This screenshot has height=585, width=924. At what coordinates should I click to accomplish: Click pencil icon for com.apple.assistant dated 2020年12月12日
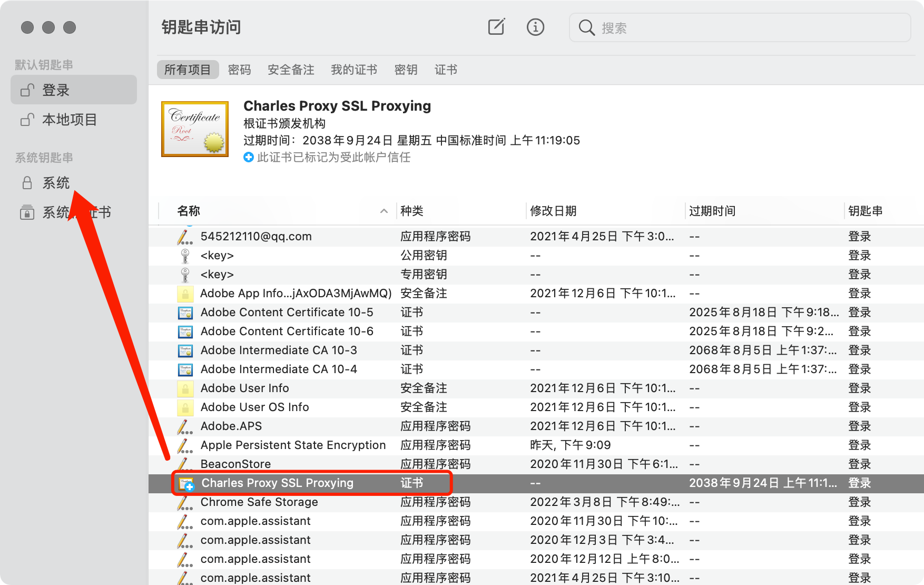pos(185,559)
